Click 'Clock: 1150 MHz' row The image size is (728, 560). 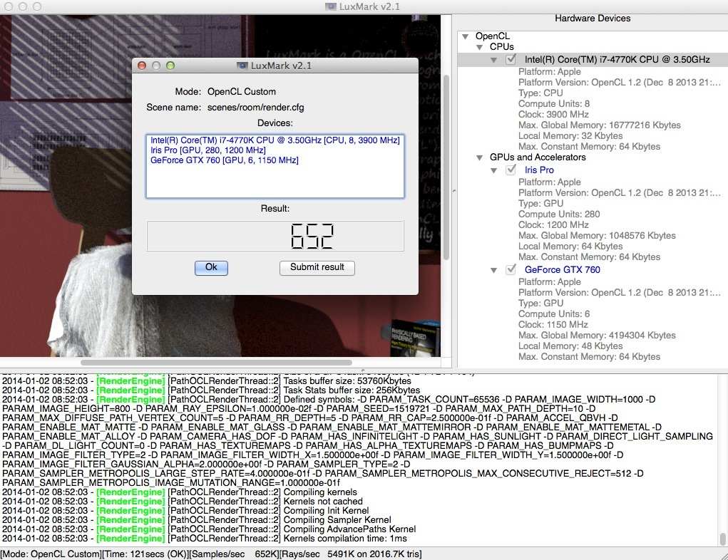tap(553, 325)
